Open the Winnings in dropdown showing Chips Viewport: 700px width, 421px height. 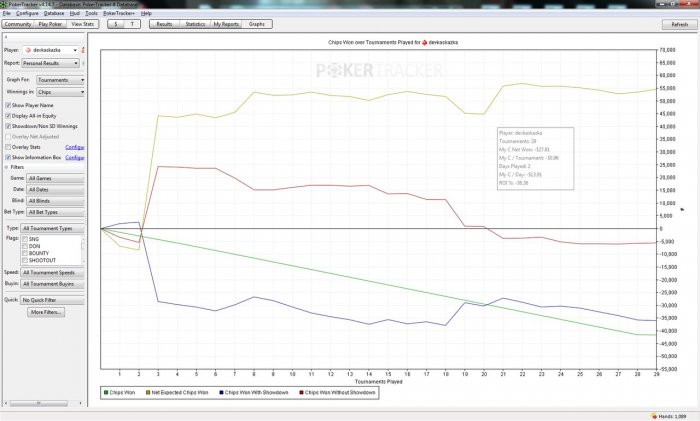pyautogui.click(x=60, y=92)
